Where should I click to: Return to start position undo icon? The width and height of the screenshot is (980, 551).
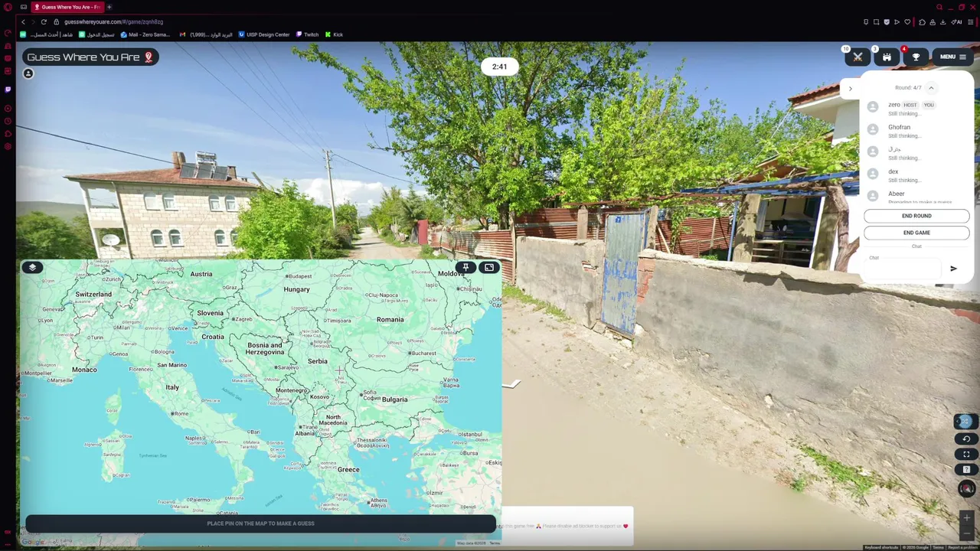pos(966,439)
